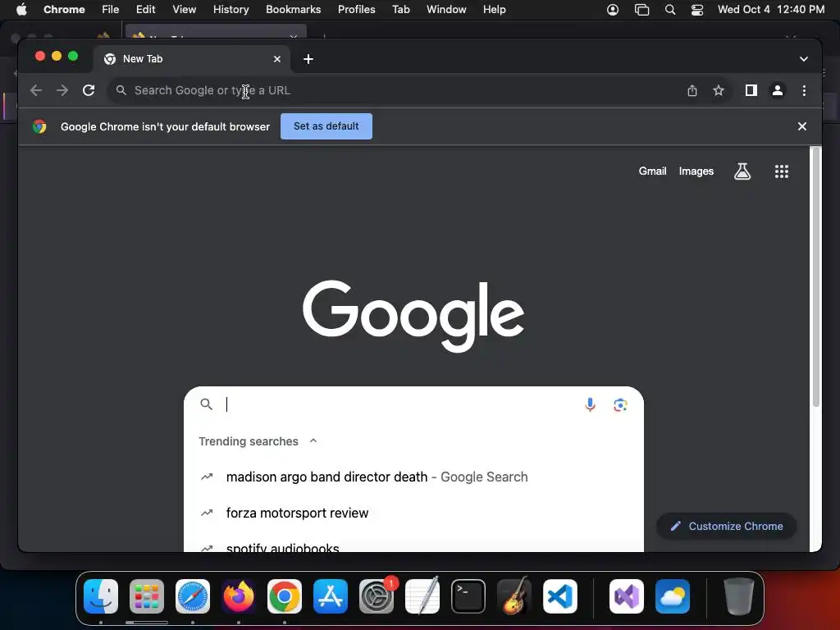The width and height of the screenshot is (840, 630).
Task: Open Spotlight search in the menu bar
Action: point(669,10)
